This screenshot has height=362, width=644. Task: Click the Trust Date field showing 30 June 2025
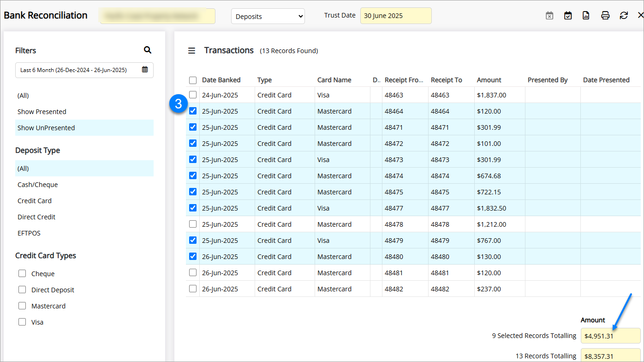click(x=395, y=16)
